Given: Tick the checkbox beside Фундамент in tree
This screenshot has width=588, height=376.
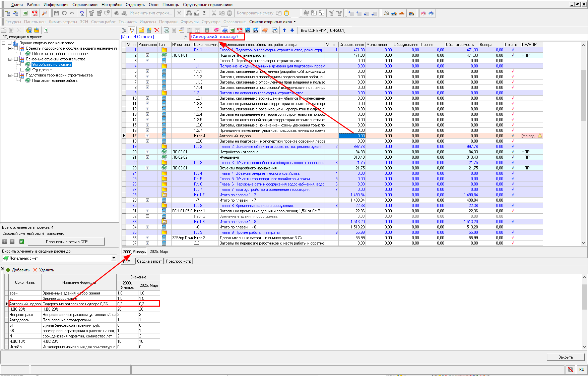Looking at the screenshot, I should pyautogui.click(x=22, y=70).
